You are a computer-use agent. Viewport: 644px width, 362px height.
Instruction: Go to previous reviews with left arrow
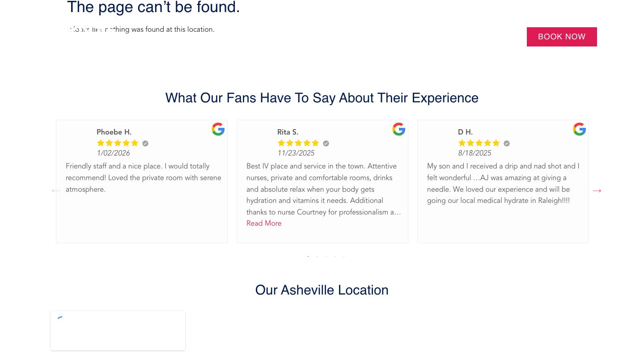55,191
